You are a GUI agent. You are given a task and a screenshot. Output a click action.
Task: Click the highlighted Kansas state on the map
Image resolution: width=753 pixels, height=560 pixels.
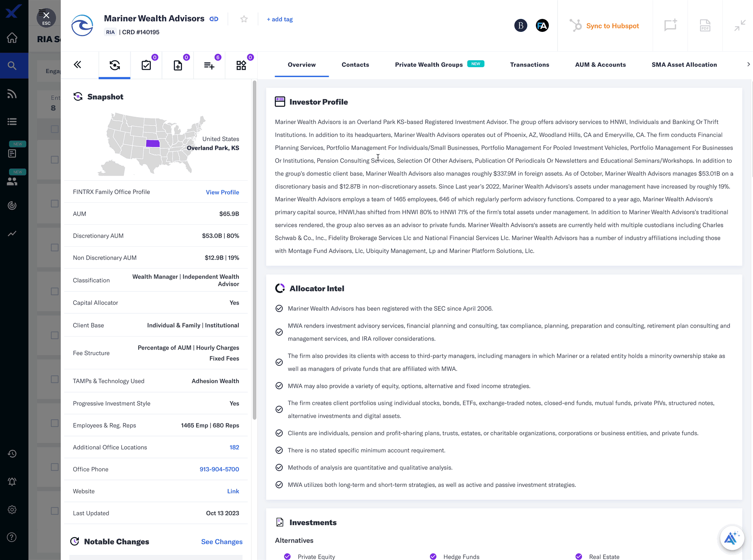152,143
